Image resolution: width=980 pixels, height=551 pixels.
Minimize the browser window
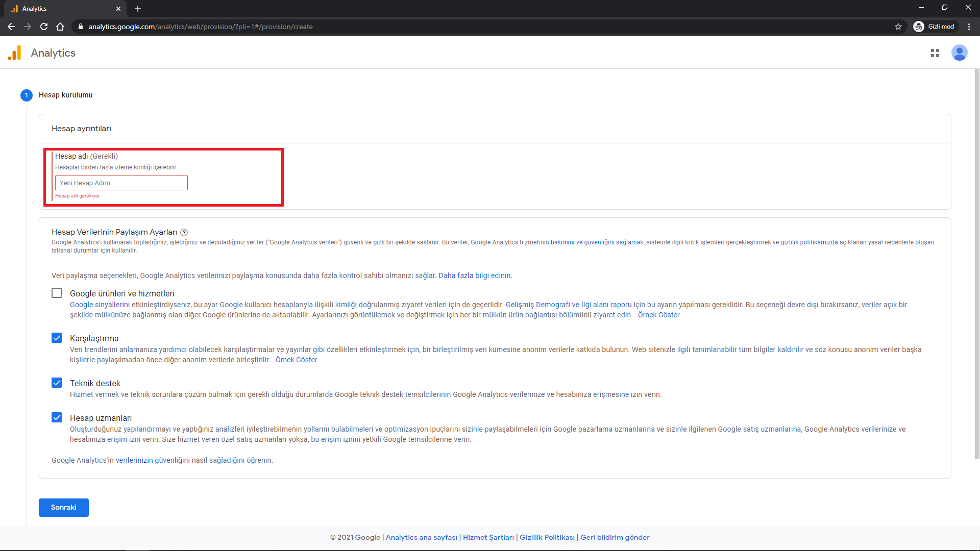921,7
